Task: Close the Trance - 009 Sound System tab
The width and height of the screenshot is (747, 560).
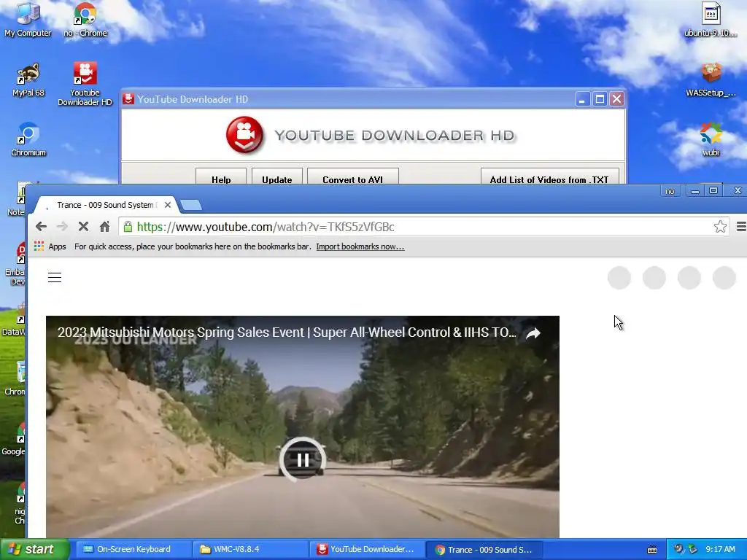Action: [x=168, y=205]
